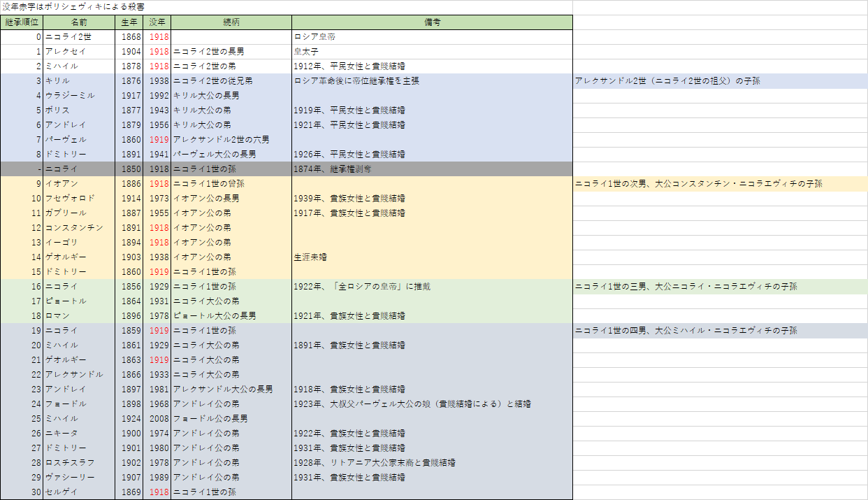Screen dimensions: 868x500
Task: Select the name cell コンスタンチン
Action: [x=79, y=228]
